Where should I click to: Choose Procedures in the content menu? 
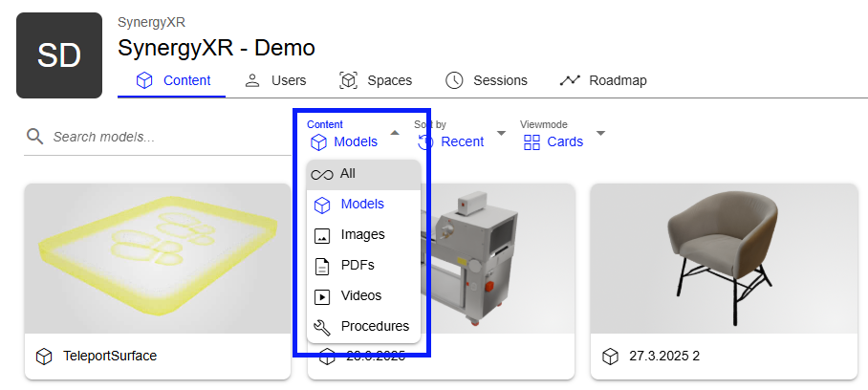(x=363, y=327)
